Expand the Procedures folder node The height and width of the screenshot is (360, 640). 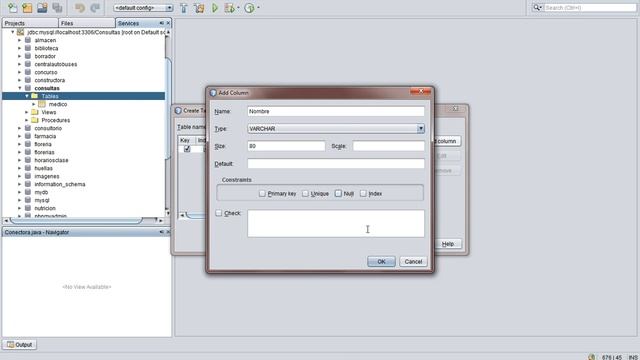[27, 120]
